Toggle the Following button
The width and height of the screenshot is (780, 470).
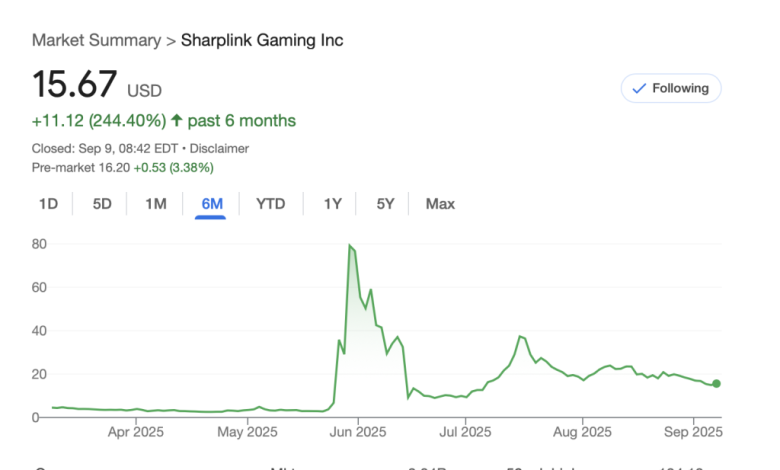coord(671,89)
